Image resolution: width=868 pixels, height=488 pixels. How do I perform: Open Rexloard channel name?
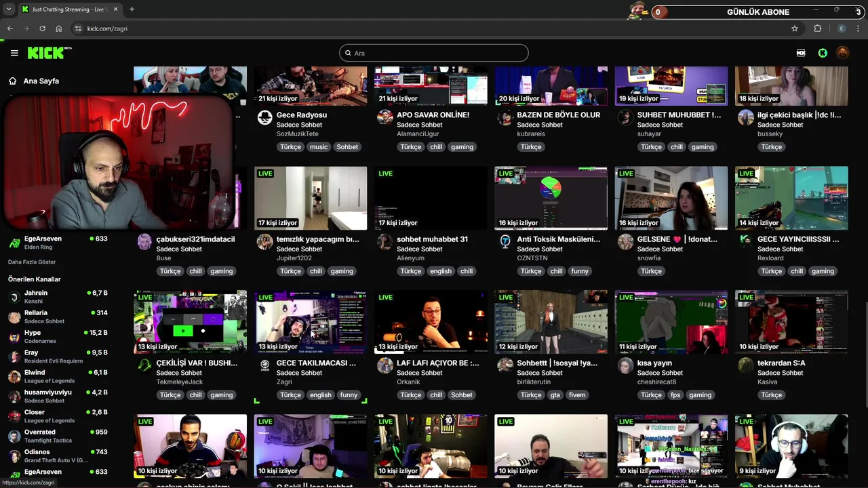point(770,258)
